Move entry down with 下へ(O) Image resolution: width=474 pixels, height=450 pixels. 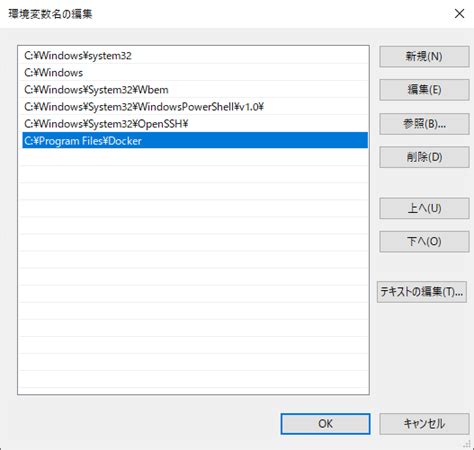pos(424,241)
